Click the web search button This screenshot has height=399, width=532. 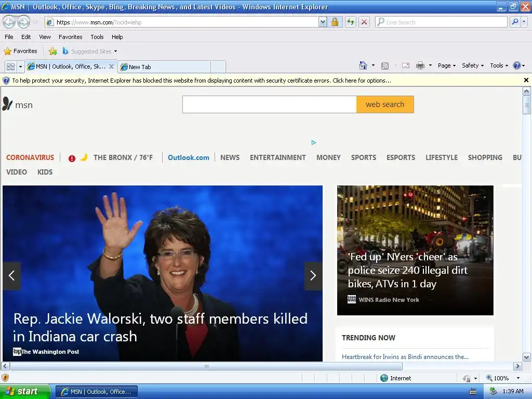click(x=385, y=104)
